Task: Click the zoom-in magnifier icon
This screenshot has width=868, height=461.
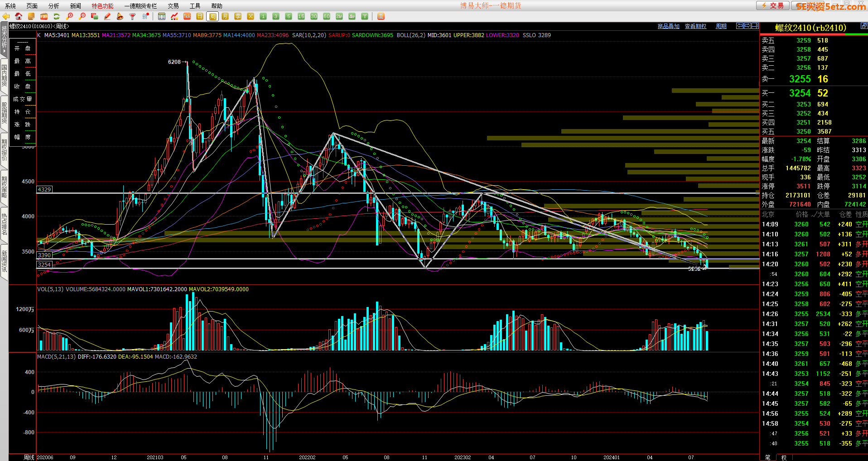Action: (69, 16)
